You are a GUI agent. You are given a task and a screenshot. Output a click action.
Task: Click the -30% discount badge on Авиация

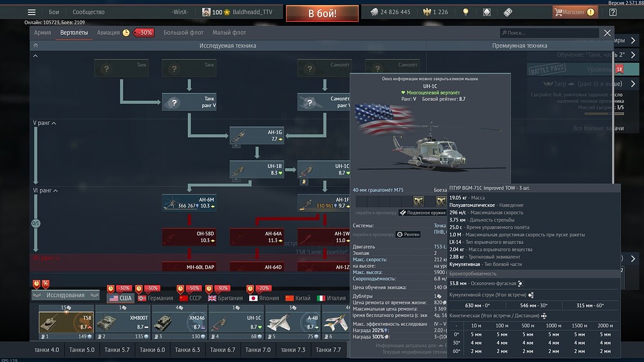(144, 32)
